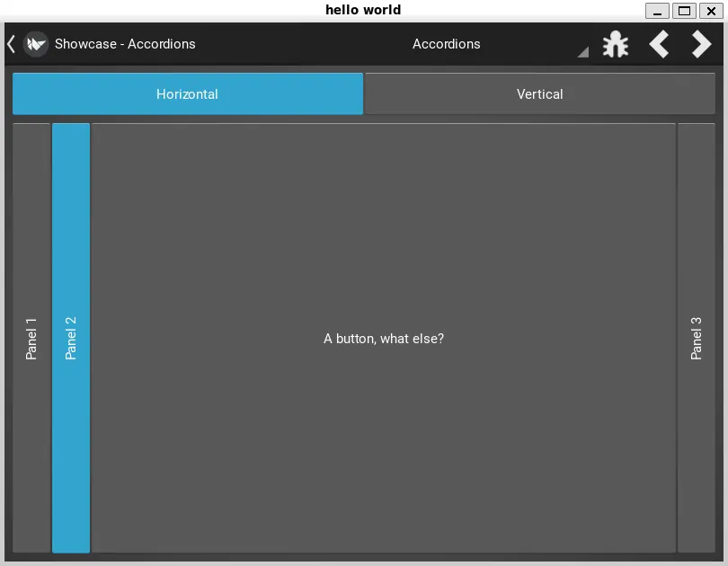Go to previous screen with left arrow

[x=659, y=44]
